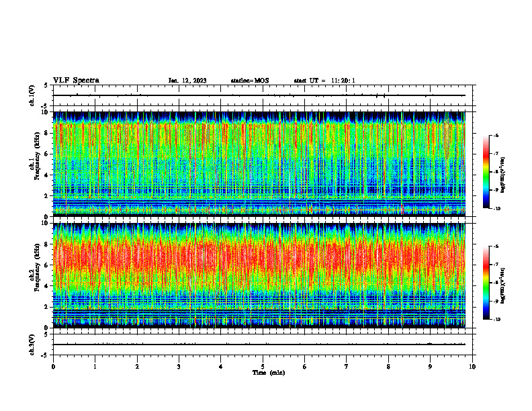The height and width of the screenshot is (411, 532).
Task: Click the time axis tick label "2"
Action: [x=137, y=367]
